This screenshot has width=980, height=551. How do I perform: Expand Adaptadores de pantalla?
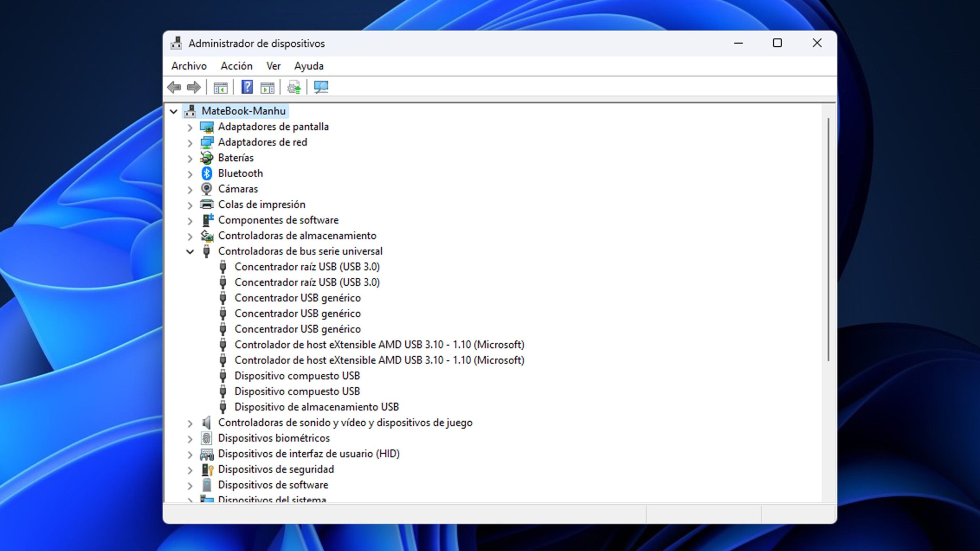point(190,127)
